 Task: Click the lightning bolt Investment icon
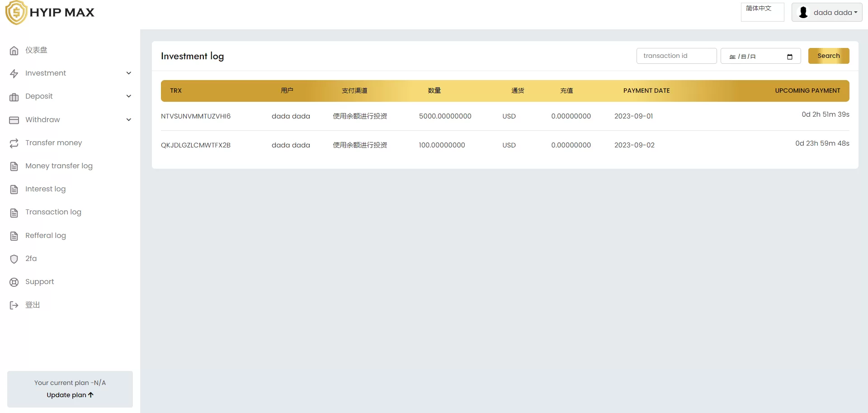click(x=14, y=74)
